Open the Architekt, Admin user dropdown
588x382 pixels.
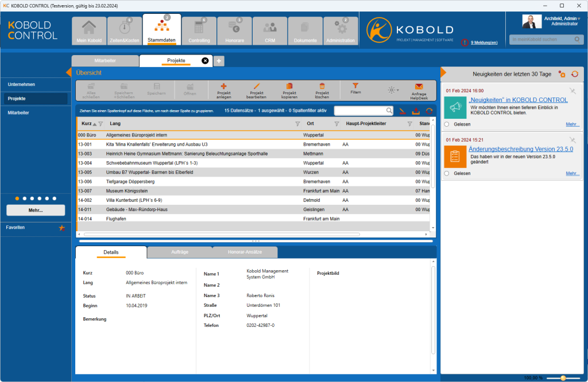pos(579,18)
